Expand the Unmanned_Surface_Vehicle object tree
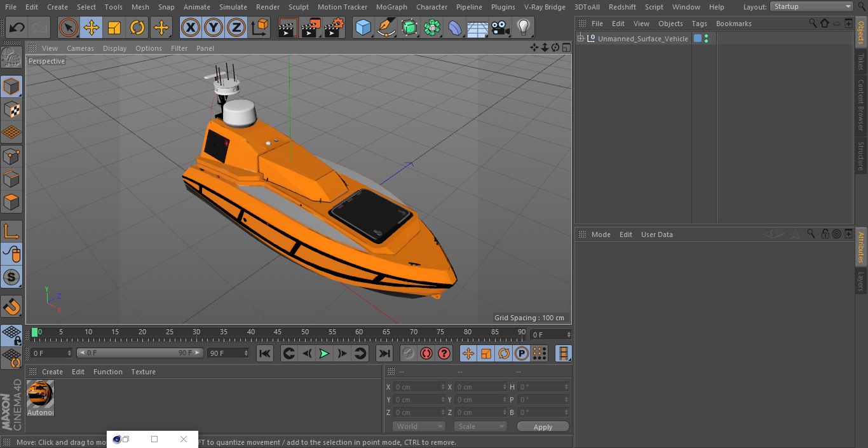868x448 pixels. point(580,39)
